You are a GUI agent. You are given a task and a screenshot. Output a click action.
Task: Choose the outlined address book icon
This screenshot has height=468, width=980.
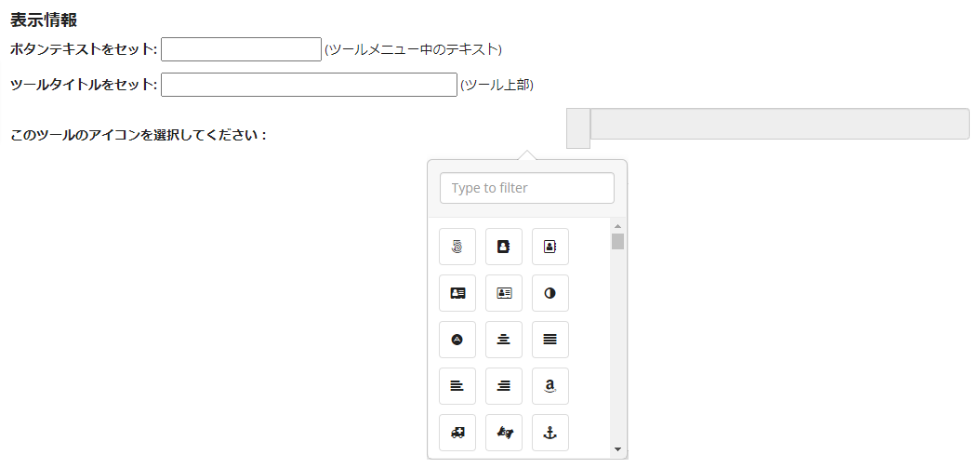click(x=550, y=247)
